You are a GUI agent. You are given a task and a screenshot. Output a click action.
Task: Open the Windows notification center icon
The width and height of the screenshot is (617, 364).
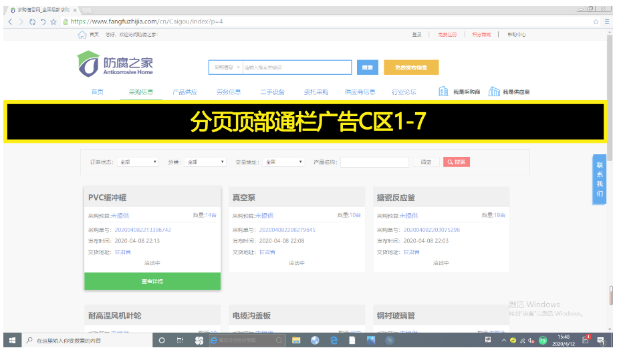click(585, 340)
